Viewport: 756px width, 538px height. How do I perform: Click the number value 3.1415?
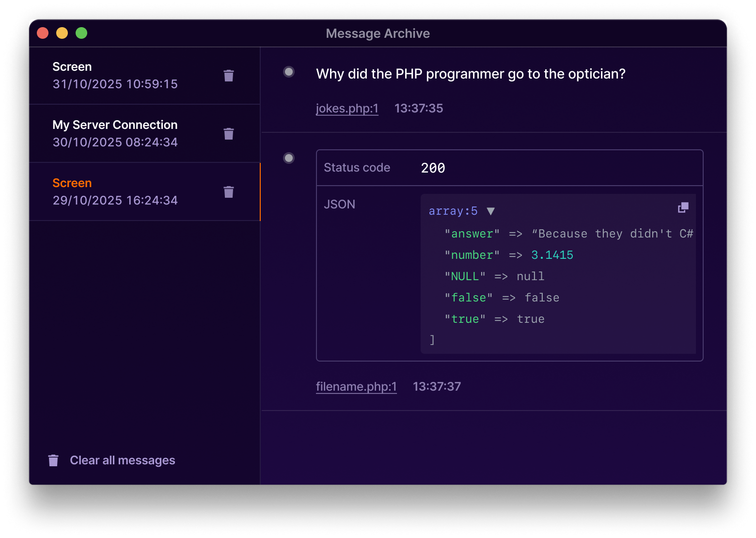click(x=552, y=255)
